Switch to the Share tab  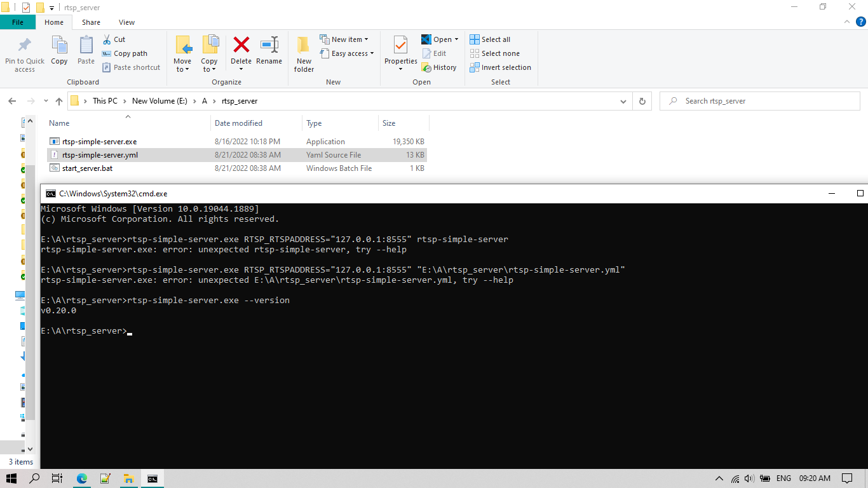point(91,22)
